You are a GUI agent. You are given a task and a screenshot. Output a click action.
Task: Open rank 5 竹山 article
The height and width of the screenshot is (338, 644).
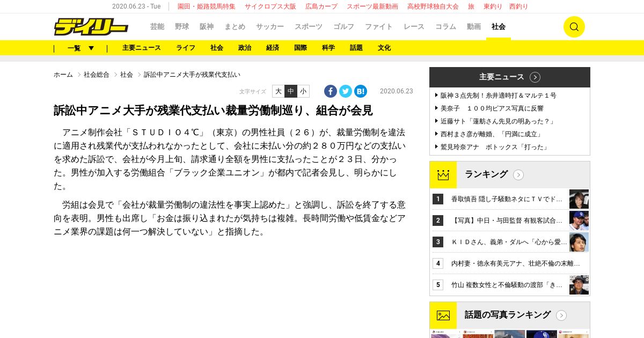click(x=507, y=285)
